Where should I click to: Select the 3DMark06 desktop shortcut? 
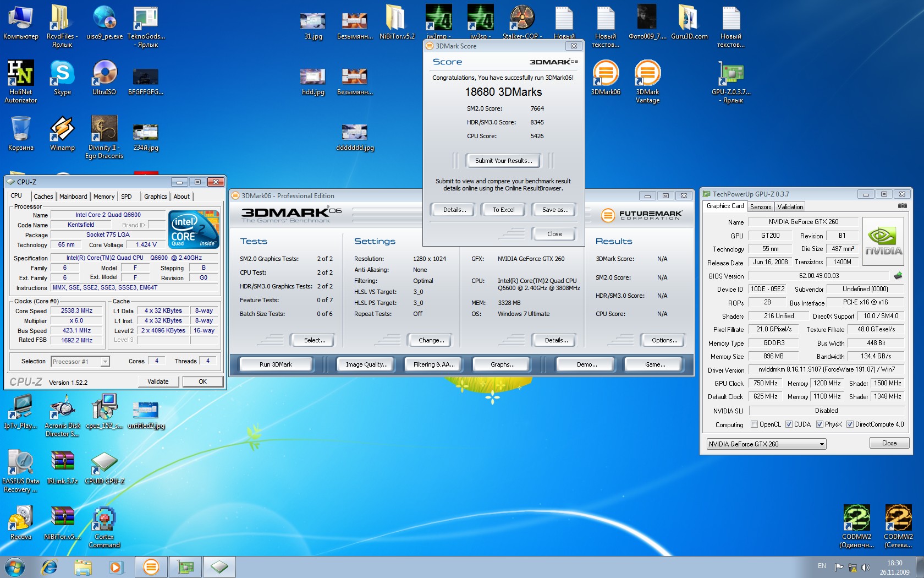606,78
